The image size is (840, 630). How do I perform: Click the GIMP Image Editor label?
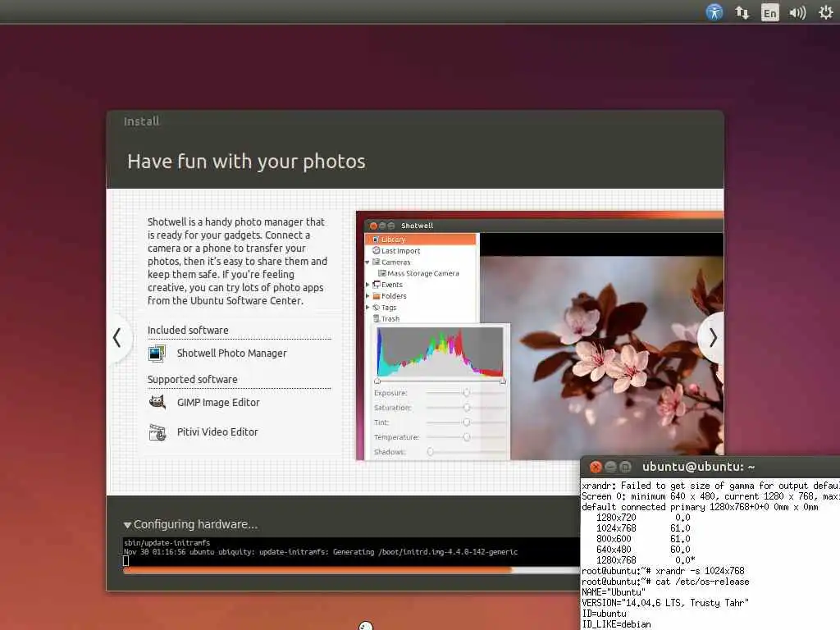coord(218,402)
